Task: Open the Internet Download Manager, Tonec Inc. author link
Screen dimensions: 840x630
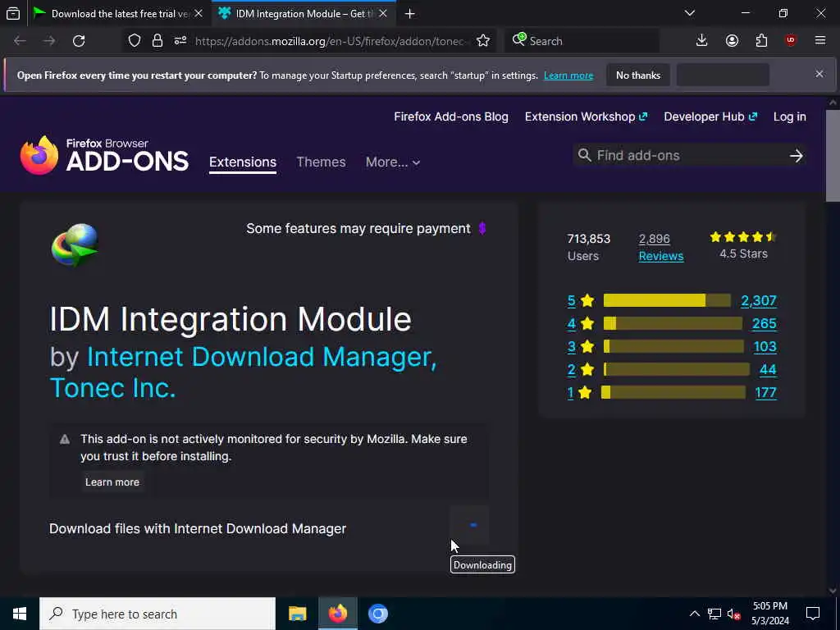Action: coord(243,372)
